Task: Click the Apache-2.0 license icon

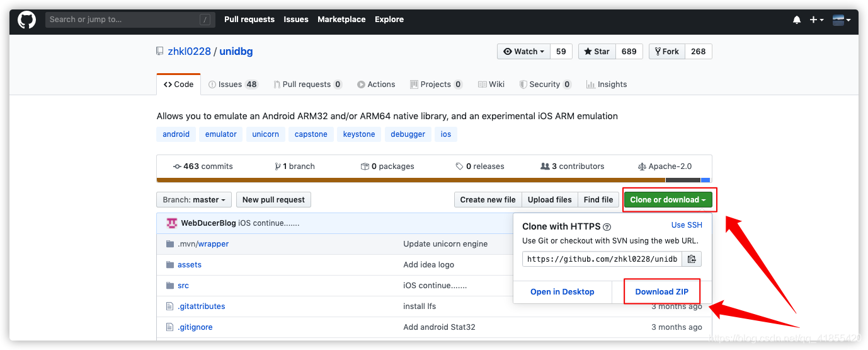Action: coord(642,166)
